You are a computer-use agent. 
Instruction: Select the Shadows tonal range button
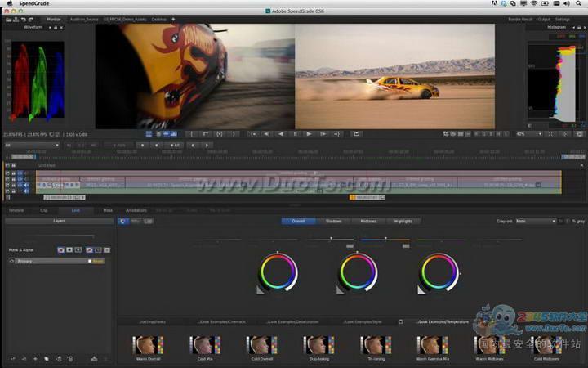click(334, 221)
